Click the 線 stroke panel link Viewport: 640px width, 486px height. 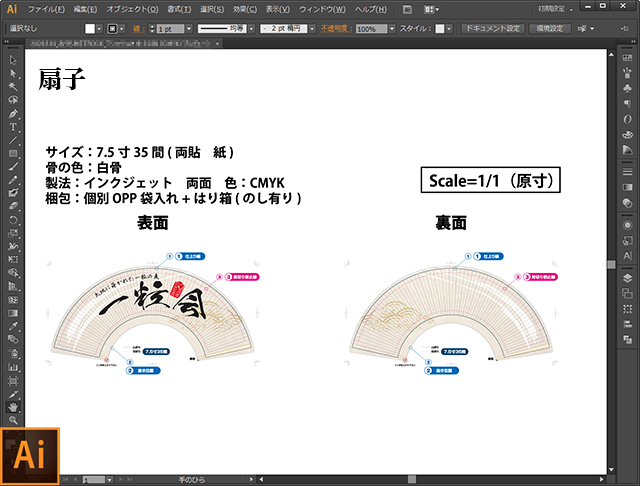click(x=138, y=29)
